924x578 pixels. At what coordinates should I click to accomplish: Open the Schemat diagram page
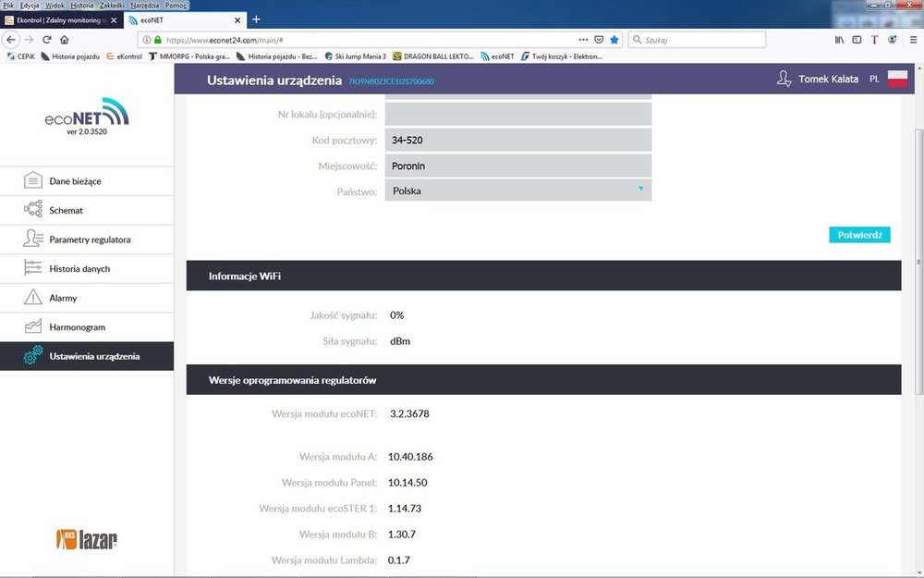tap(66, 211)
